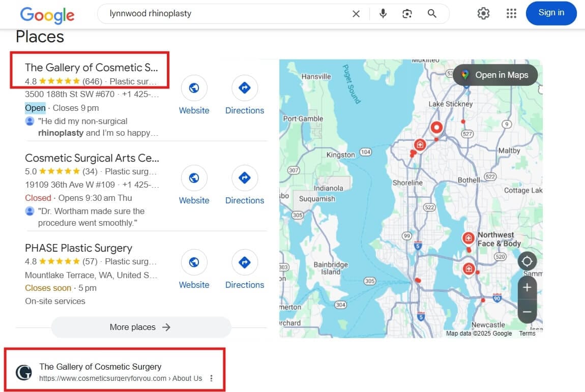Click the More places button
The width and height of the screenshot is (585, 392).
click(x=141, y=327)
